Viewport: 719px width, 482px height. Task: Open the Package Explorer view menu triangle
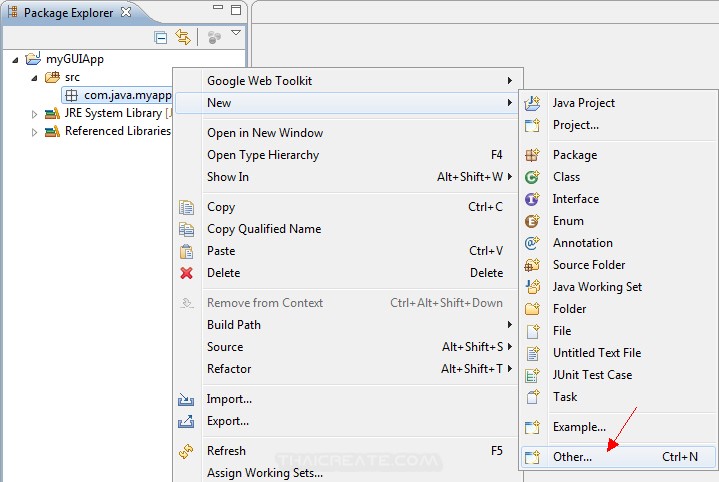point(236,34)
